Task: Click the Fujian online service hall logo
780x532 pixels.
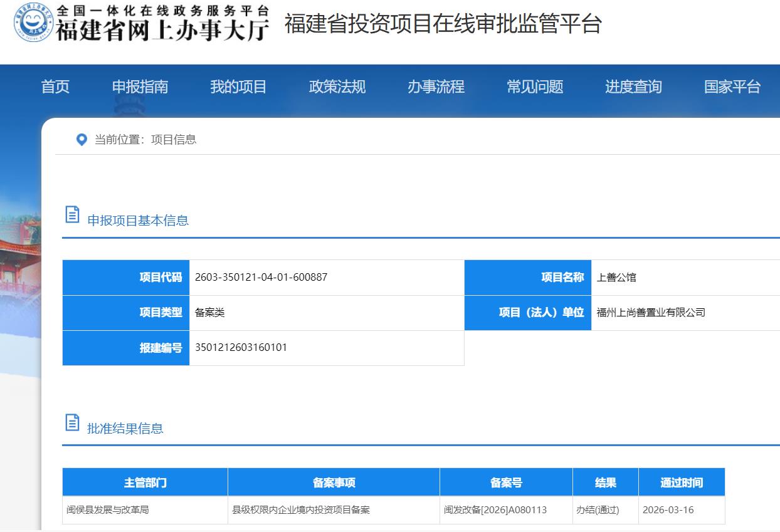Action: 142,23
